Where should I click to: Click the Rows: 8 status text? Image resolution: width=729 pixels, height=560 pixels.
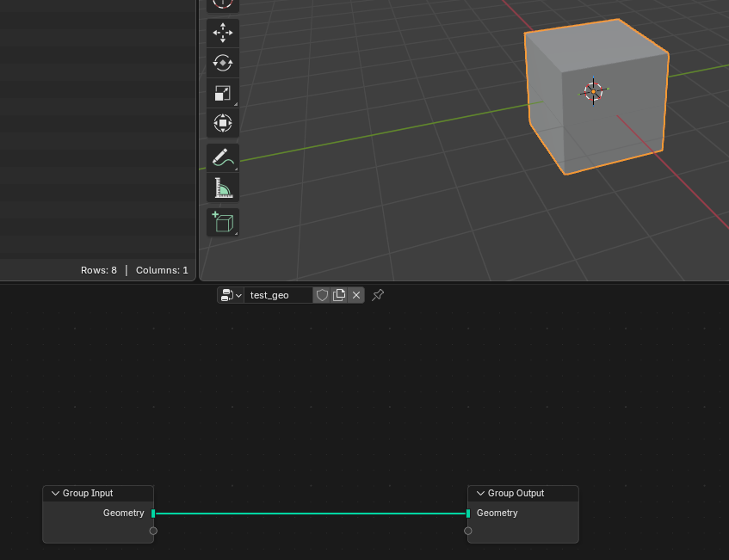[99, 270]
